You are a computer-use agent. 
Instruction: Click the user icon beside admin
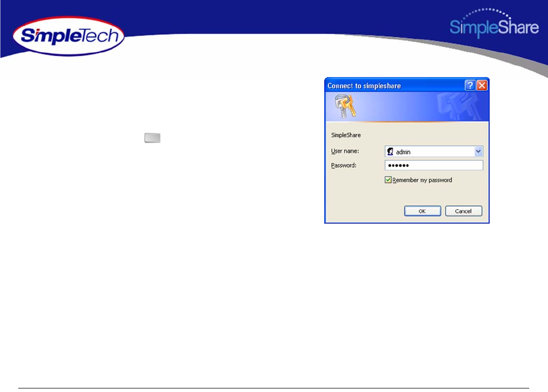390,152
